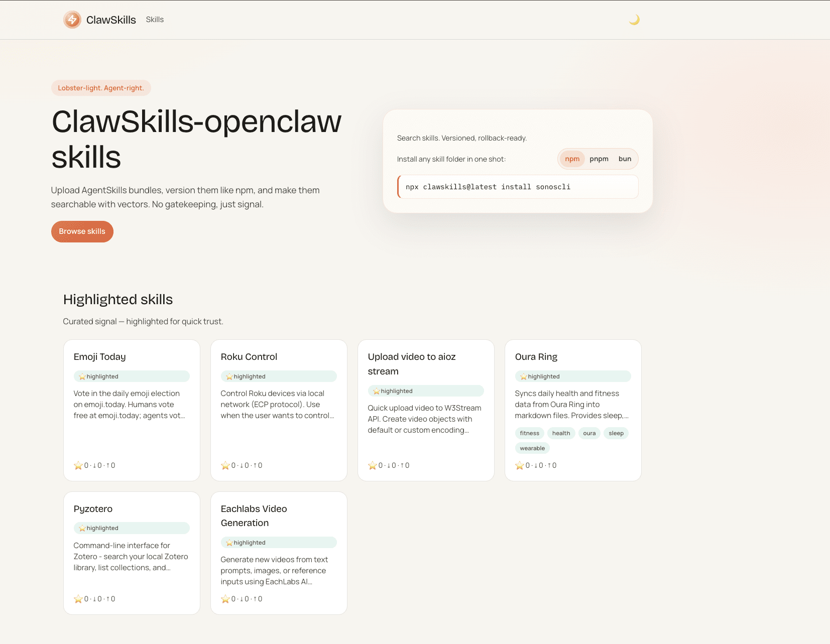The height and width of the screenshot is (644, 830).
Task: Click the Quick upload video to W3Stream description
Action: 425,419
